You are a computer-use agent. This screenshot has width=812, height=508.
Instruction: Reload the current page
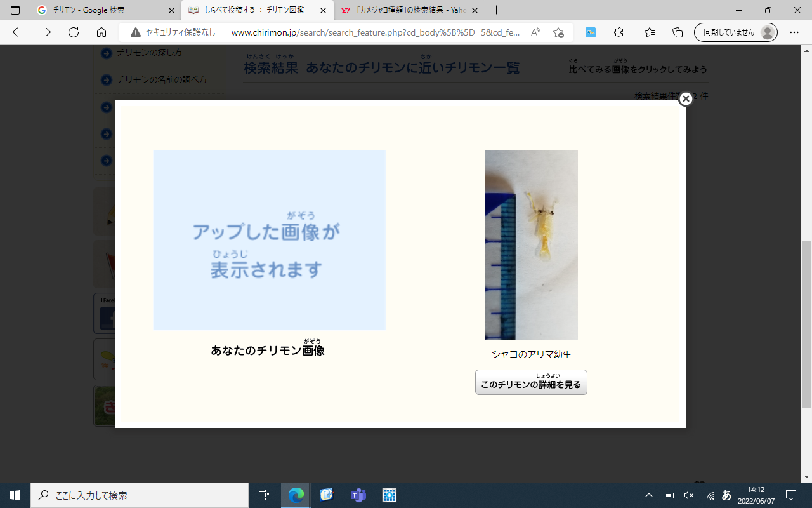coord(74,32)
